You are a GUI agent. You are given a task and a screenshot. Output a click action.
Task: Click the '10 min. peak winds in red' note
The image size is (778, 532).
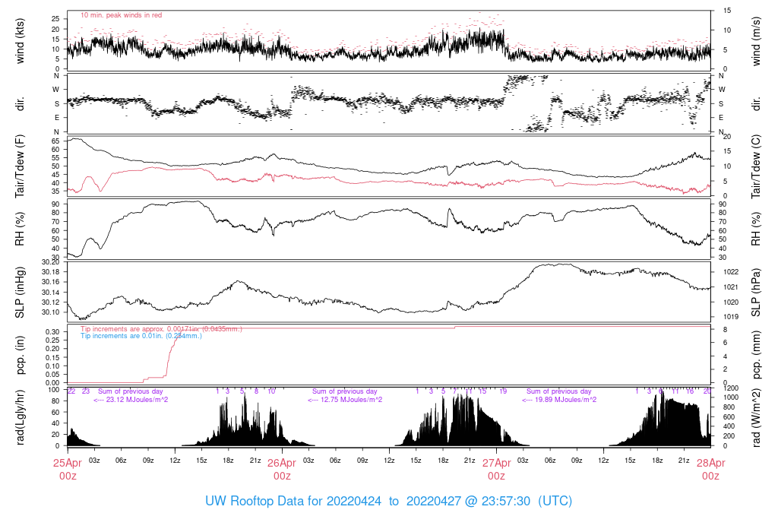pos(121,15)
